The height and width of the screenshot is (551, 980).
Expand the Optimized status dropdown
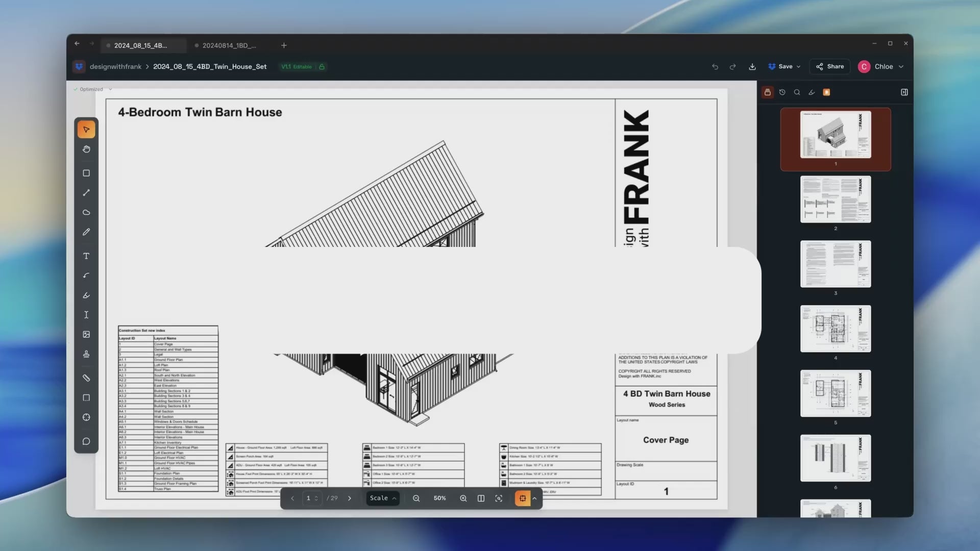tap(110, 89)
